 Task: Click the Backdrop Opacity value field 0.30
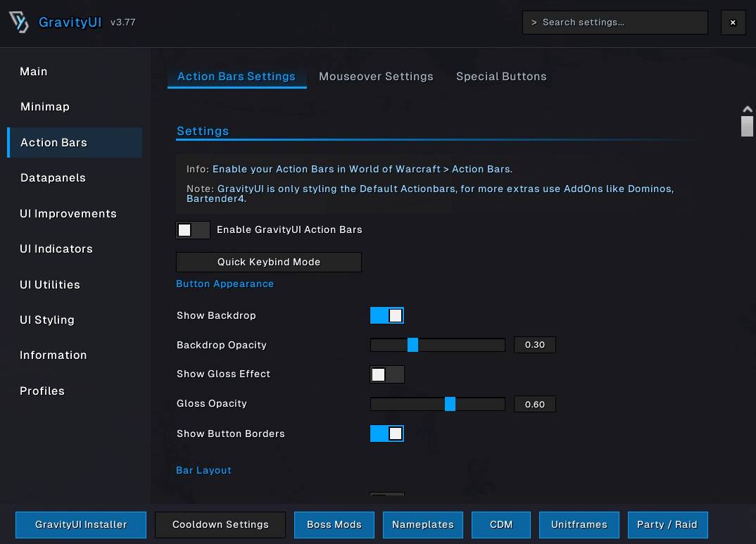tap(535, 345)
